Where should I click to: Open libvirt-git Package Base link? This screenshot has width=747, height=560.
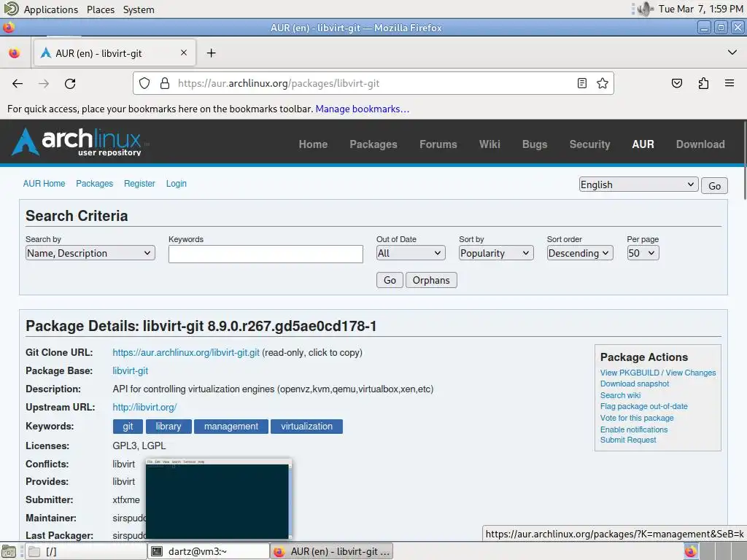[130, 371]
